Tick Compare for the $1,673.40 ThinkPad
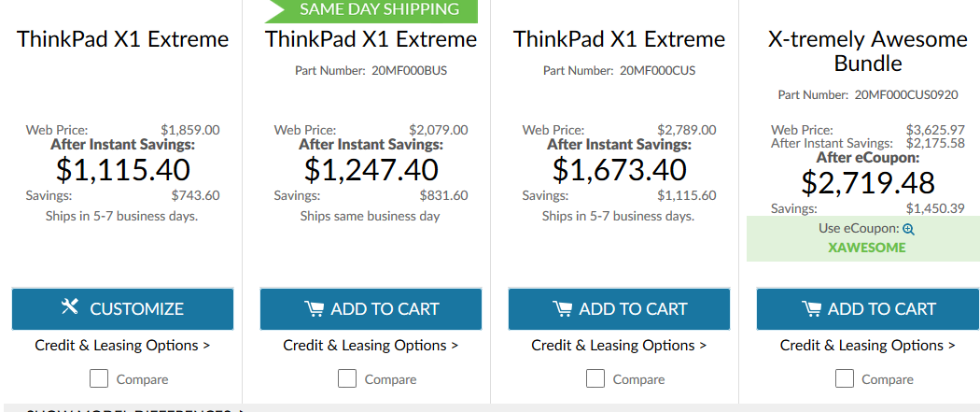The width and height of the screenshot is (980, 412). pos(595,378)
